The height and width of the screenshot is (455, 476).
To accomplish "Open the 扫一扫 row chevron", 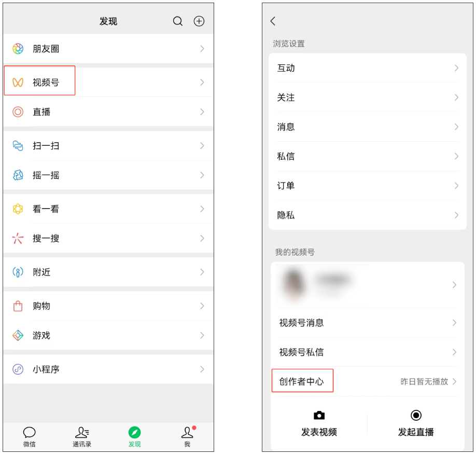I will pos(202,146).
